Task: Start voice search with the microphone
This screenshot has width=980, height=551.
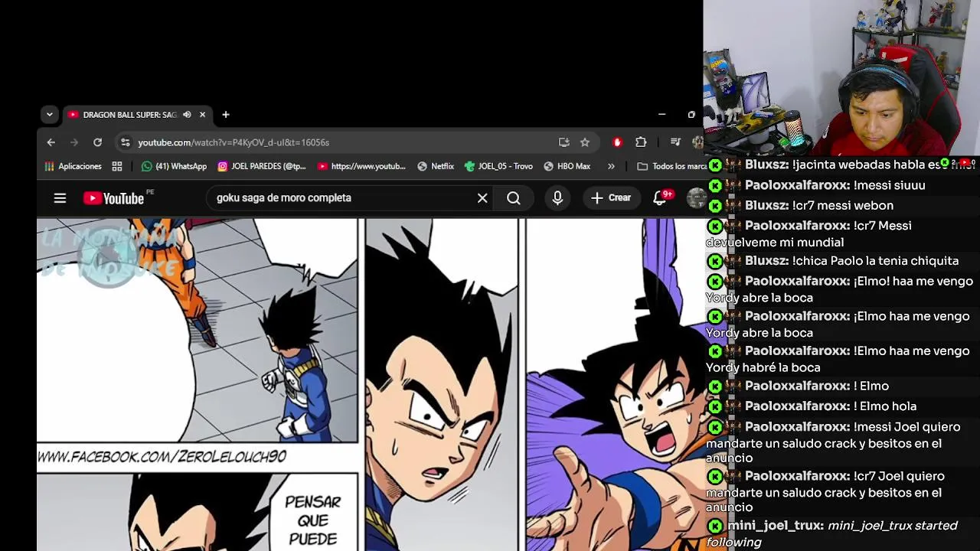Action: [x=557, y=198]
